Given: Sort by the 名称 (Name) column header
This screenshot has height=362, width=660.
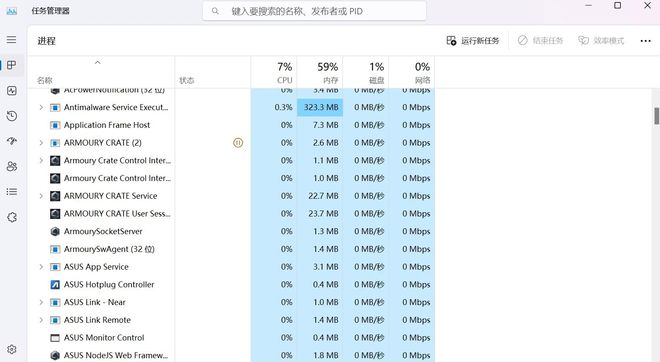Looking at the screenshot, I should click(101, 72).
